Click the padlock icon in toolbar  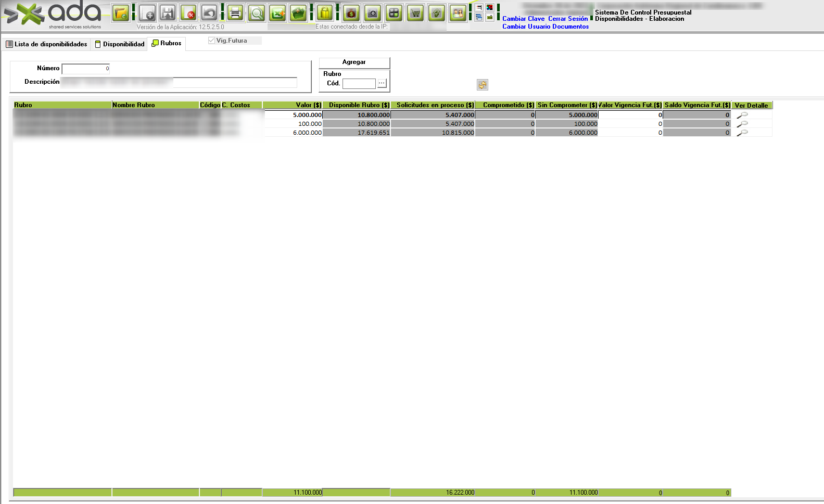[324, 13]
